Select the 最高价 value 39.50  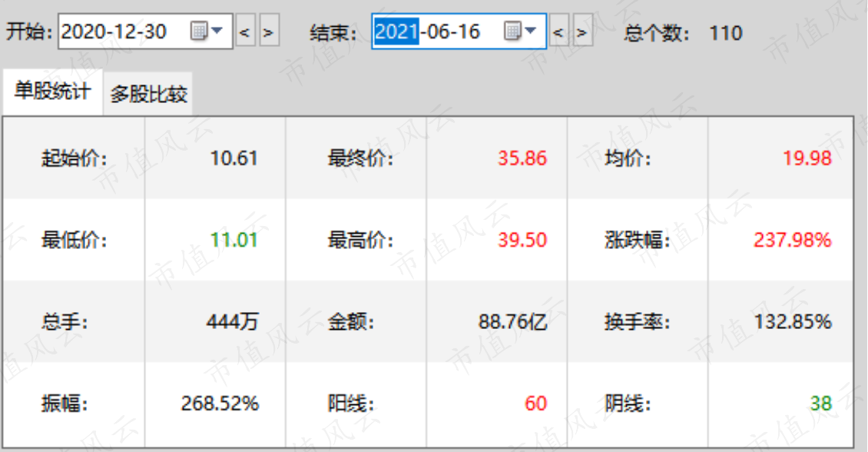pyautogui.click(x=522, y=240)
